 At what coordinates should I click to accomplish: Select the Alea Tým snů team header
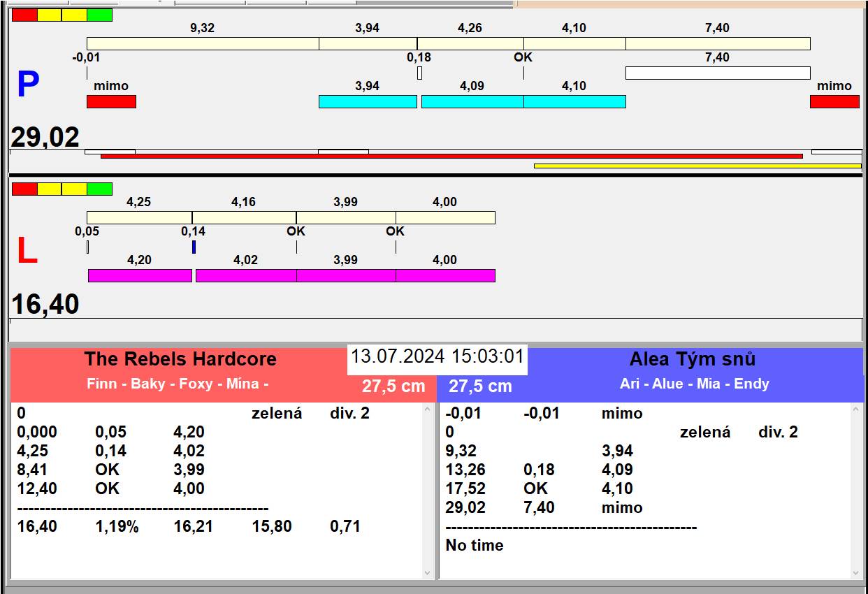[x=692, y=359]
